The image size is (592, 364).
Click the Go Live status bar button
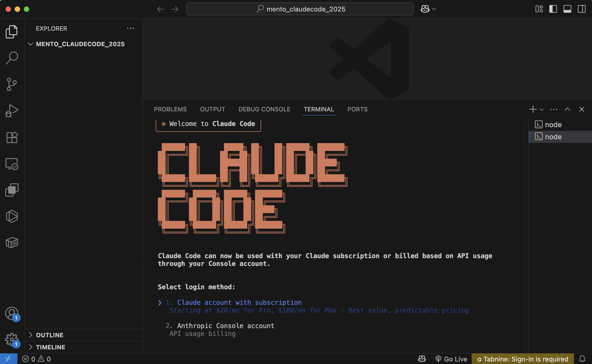pos(451,359)
